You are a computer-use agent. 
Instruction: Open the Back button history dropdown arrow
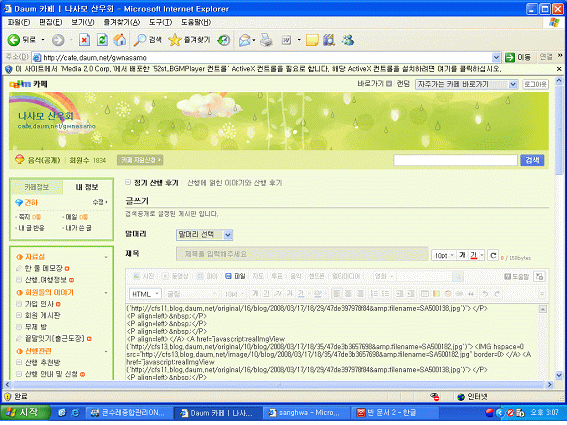[x=43, y=40]
